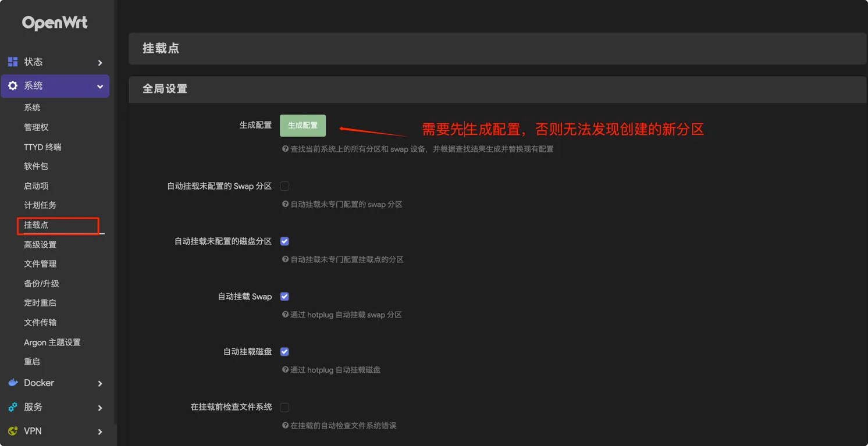Click the 在挂载前检查文件系统 label
The image size is (868, 446).
click(232, 407)
